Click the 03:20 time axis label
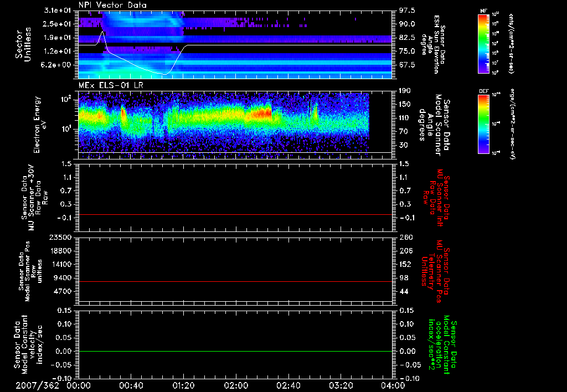Image resolution: width=567 pixels, height=392 pixels. (x=341, y=385)
